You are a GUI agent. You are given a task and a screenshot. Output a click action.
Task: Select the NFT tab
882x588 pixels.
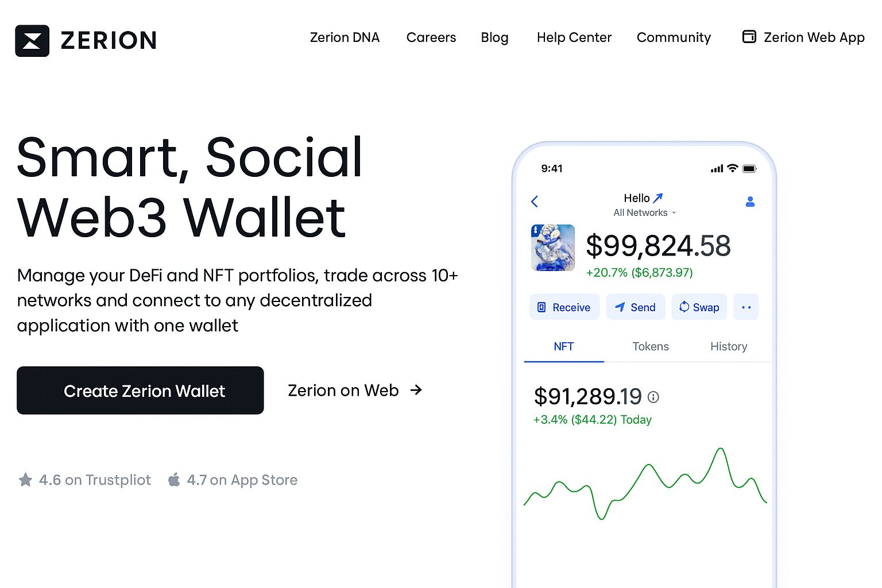pyautogui.click(x=563, y=346)
